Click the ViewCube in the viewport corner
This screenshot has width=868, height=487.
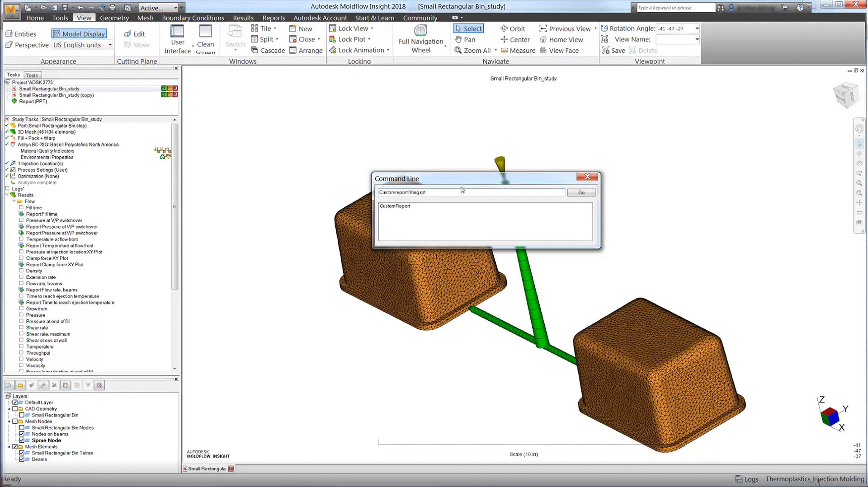tap(845, 95)
